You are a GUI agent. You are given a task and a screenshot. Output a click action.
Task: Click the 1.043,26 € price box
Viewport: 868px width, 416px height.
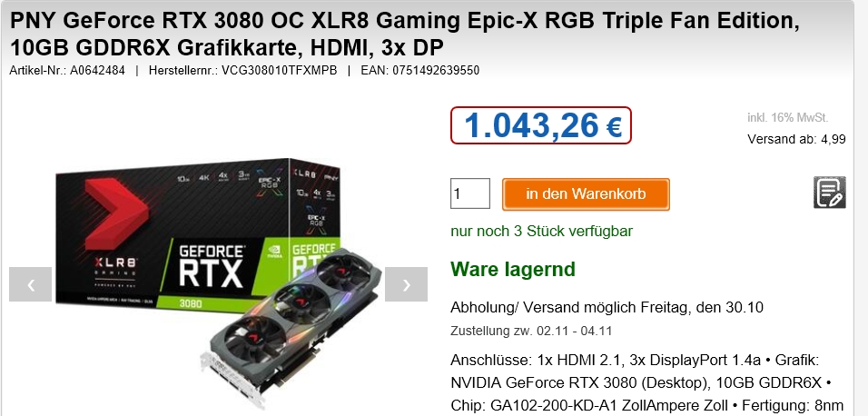pos(541,125)
